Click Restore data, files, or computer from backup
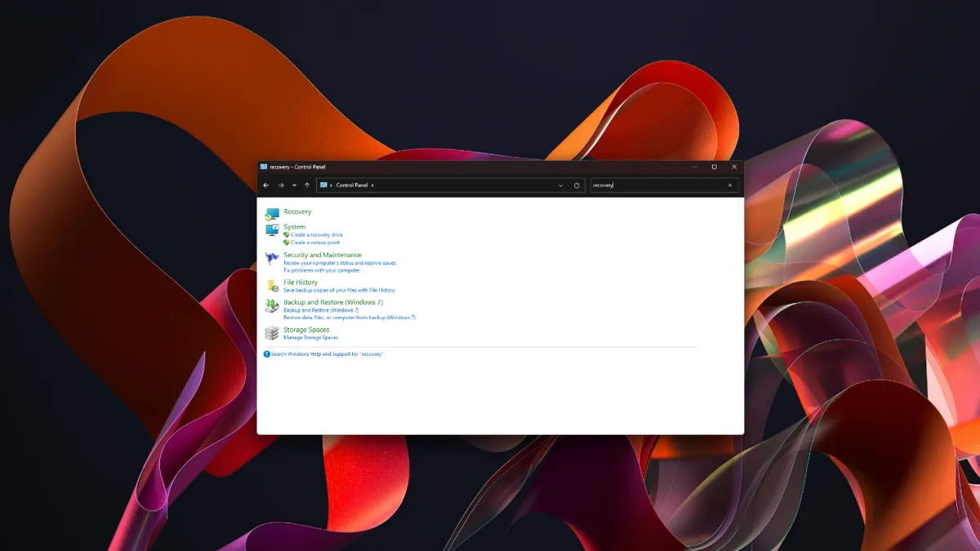The image size is (980, 551). coord(350,318)
